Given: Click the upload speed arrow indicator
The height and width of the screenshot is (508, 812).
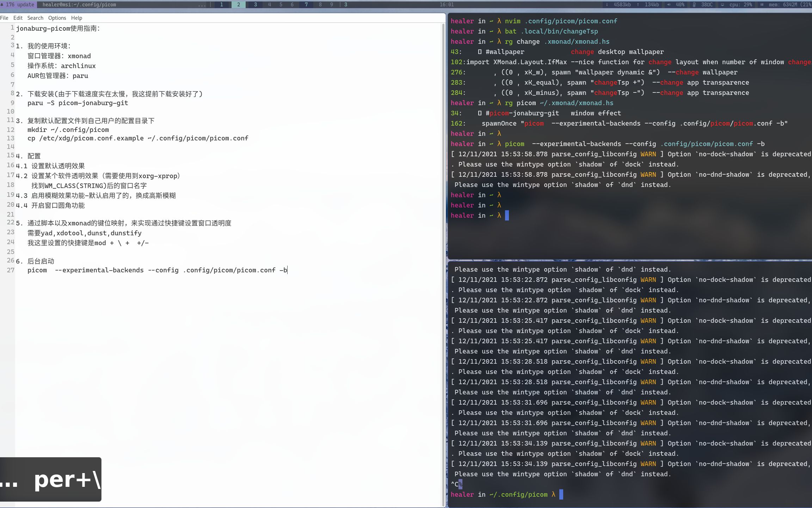Looking at the screenshot, I should click(638, 5).
